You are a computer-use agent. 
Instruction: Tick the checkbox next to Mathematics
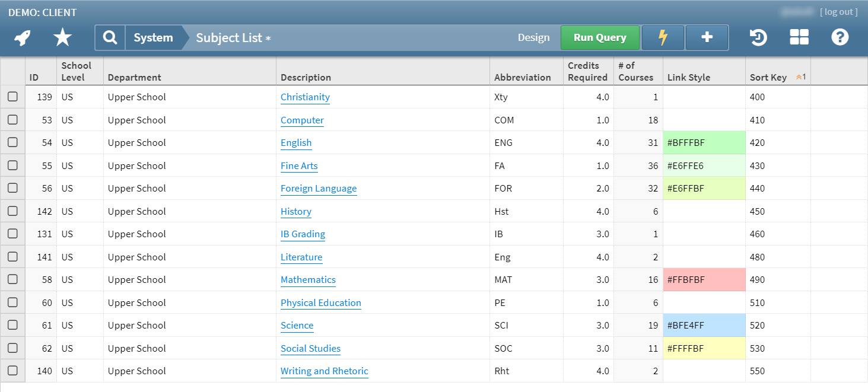pyautogui.click(x=12, y=279)
